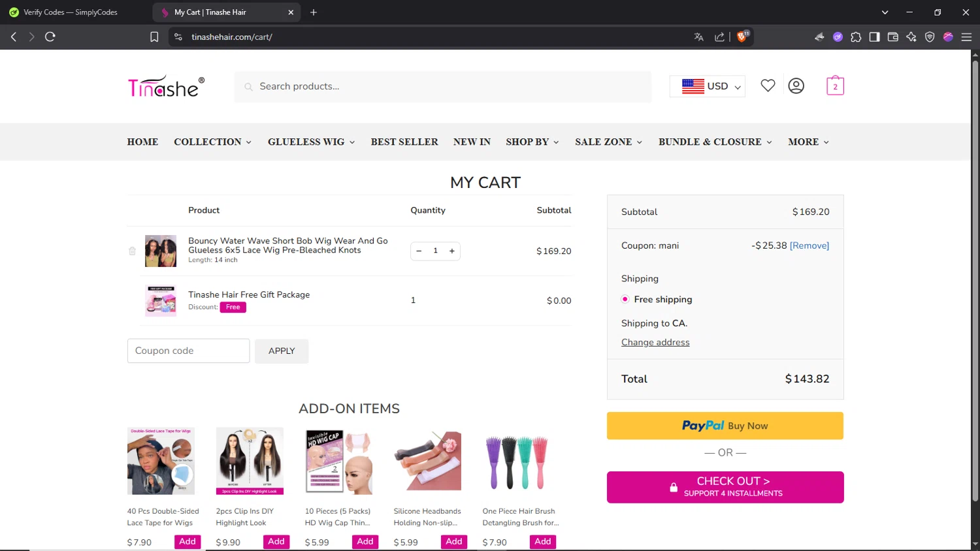Open the tab search dropdown arrow
The height and width of the screenshot is (551, 980).
[885, 12]
